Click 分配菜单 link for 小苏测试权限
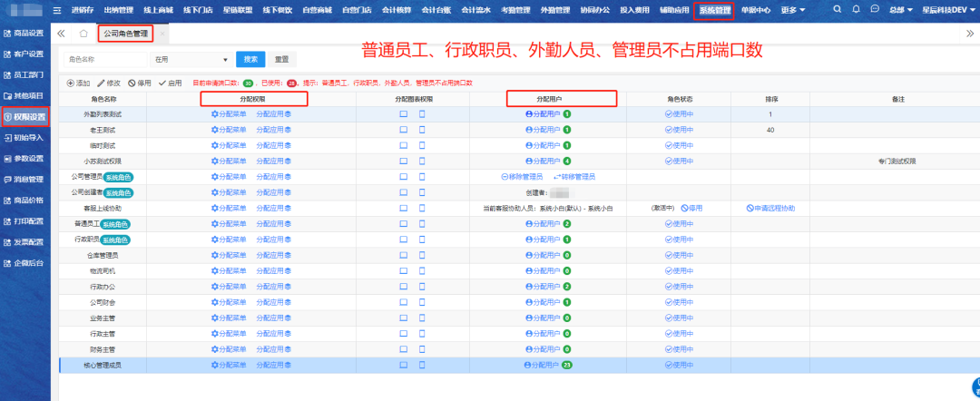 tap(229, 161)
